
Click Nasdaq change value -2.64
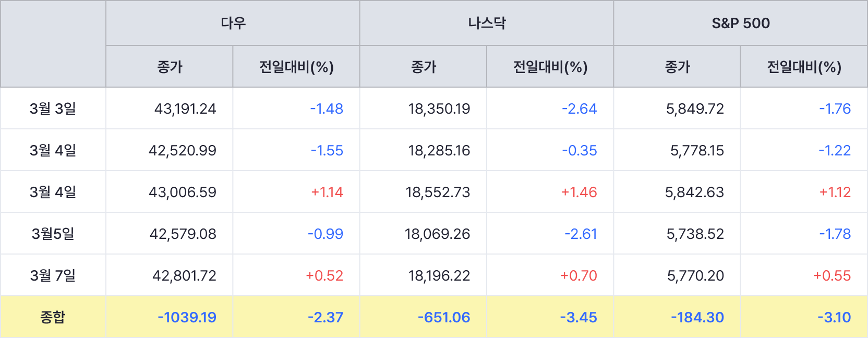(579, 108)
